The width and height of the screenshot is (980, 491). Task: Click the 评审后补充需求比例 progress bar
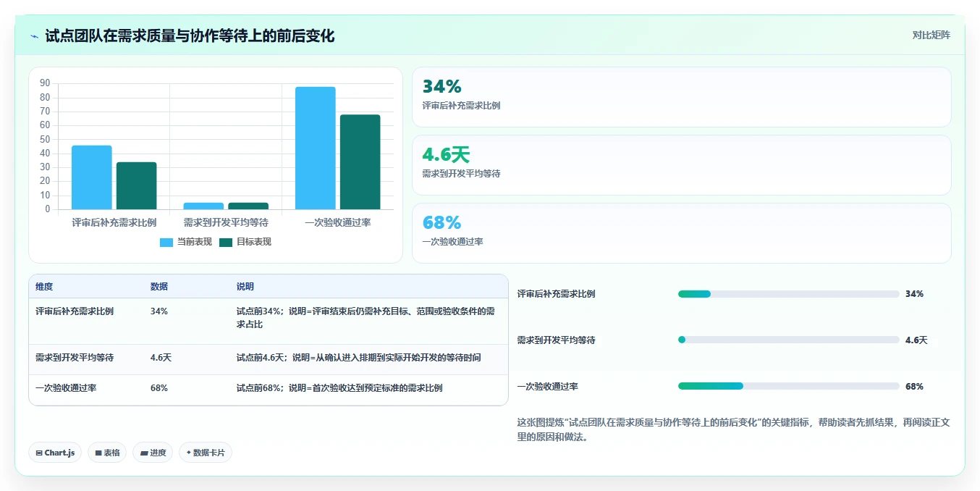click(x=789, y=294)
